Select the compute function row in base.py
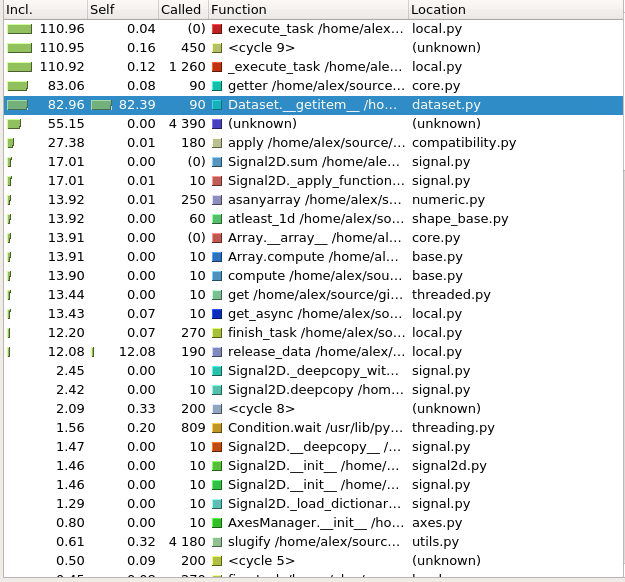Image resolution: width=625 pixels, height=582 pixels. point(313,276)
